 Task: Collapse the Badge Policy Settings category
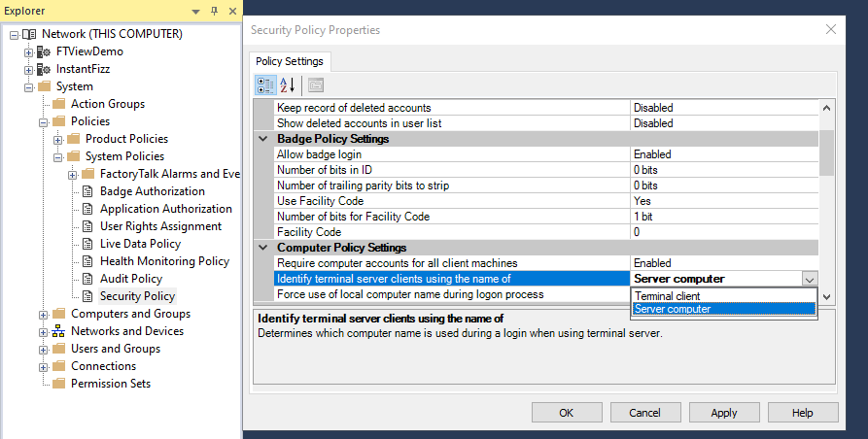pyautogui.click(x=263, y=139)
